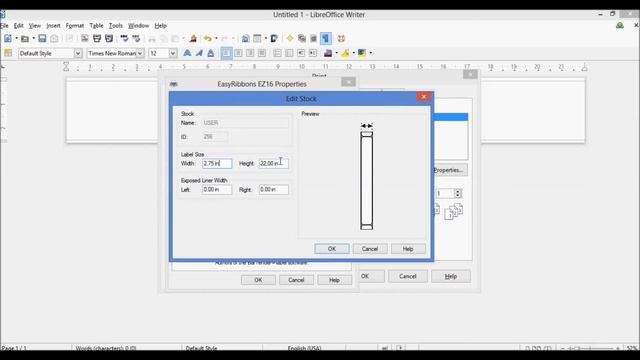The height and width of the screenshot is (360, 640).
Task: Open the Tools menu
Action: click(116, 25)
